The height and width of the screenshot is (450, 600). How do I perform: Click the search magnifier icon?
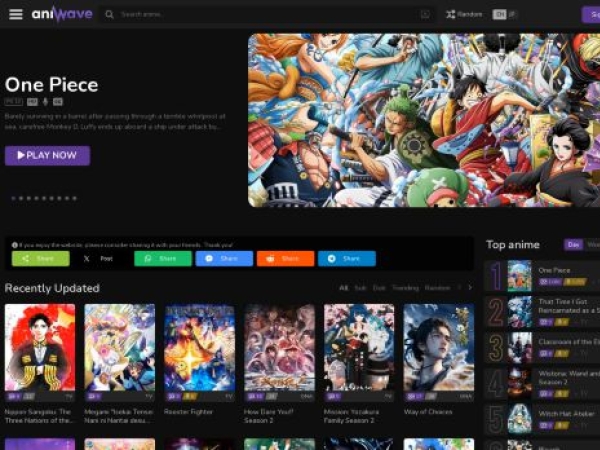click(109, 15)
